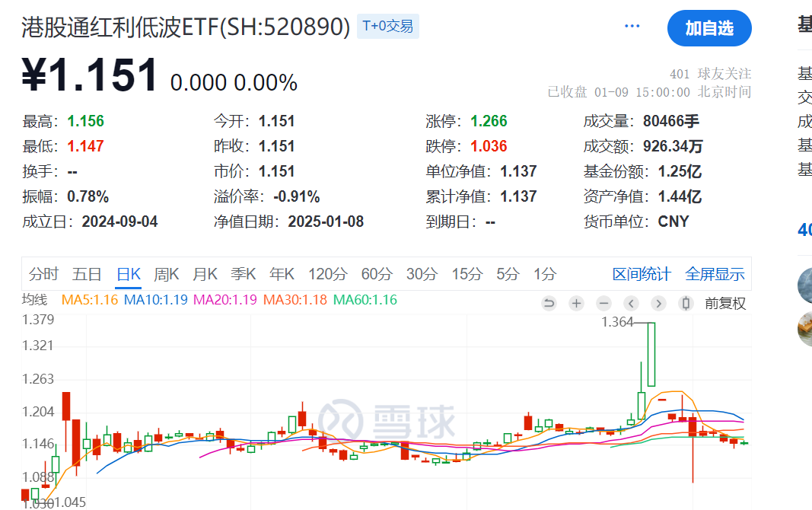Screen dimensions: 812x510
Task: Select the 季K chart tab
Action: [x=244, y=274]
